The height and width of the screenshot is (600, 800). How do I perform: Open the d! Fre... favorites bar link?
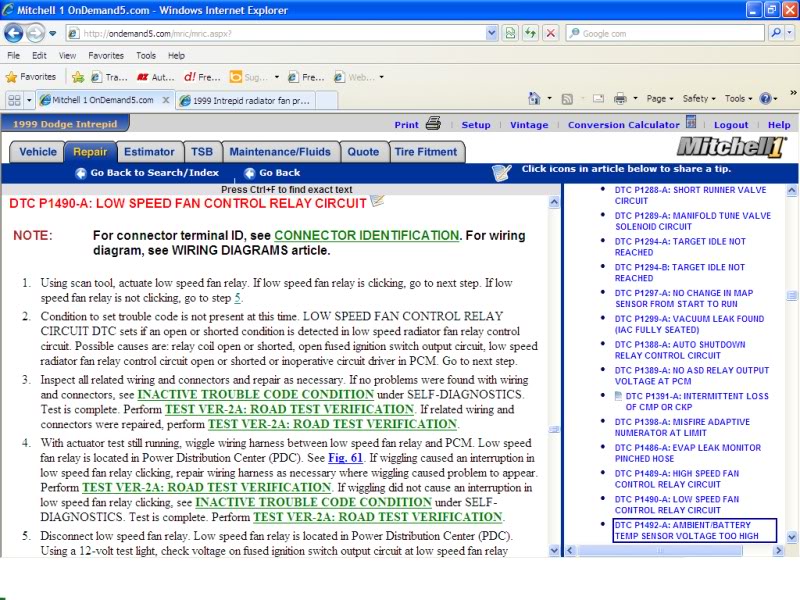[202, 77]
